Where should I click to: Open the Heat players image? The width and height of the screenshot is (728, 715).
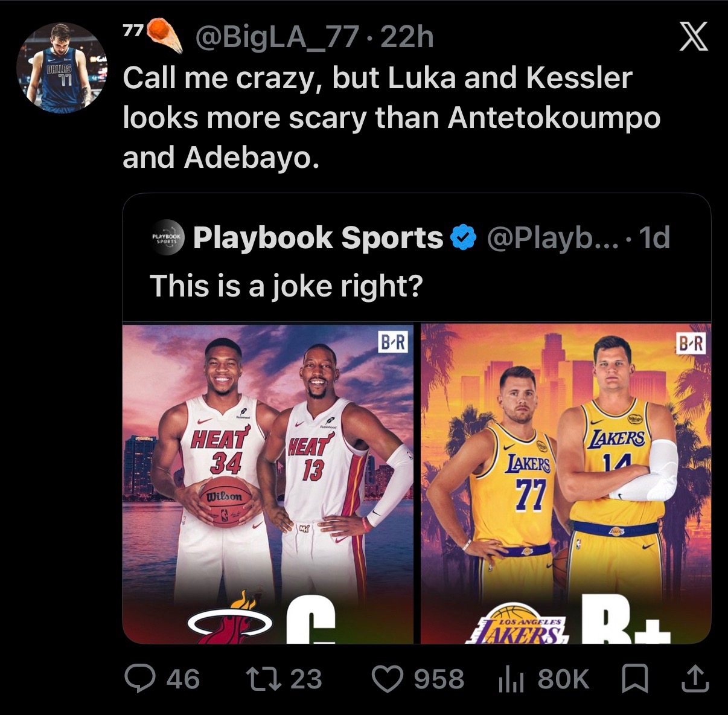[x=268, y=484]
